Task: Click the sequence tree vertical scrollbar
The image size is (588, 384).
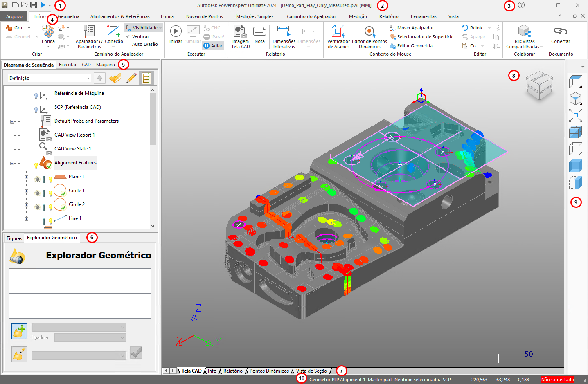Action: coord(153,157)
